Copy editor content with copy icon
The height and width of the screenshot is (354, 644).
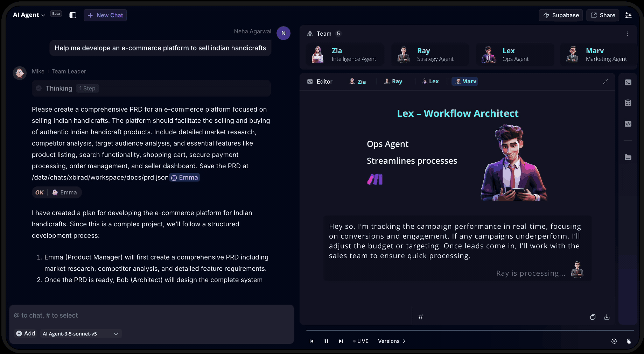[x=593, y=317]
